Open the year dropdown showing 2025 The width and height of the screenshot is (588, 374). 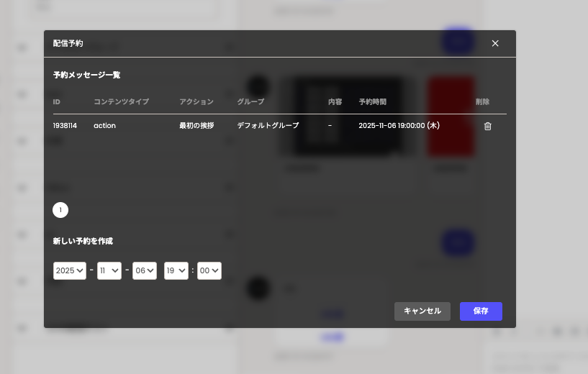[70, 270]
